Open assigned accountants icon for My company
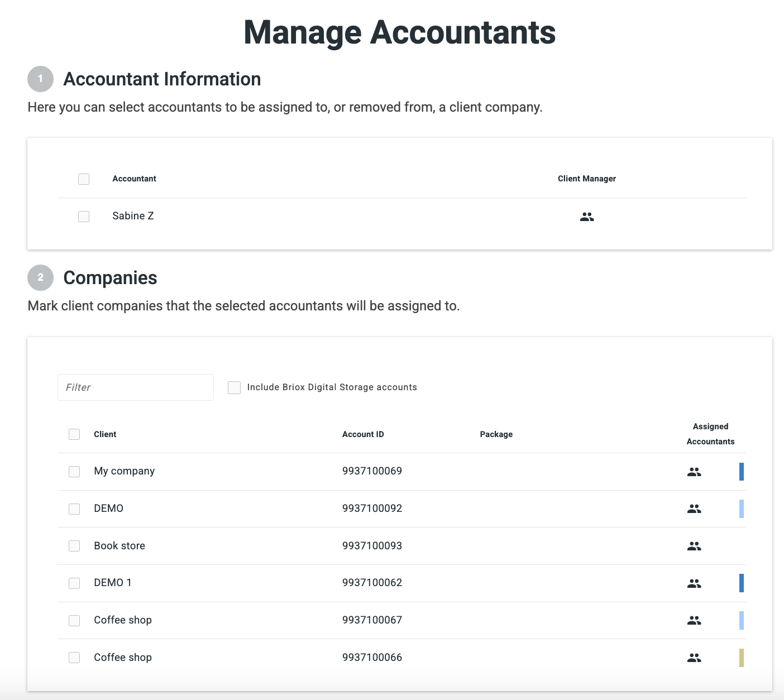Screen dimensions: 784x700 [694, 472]
